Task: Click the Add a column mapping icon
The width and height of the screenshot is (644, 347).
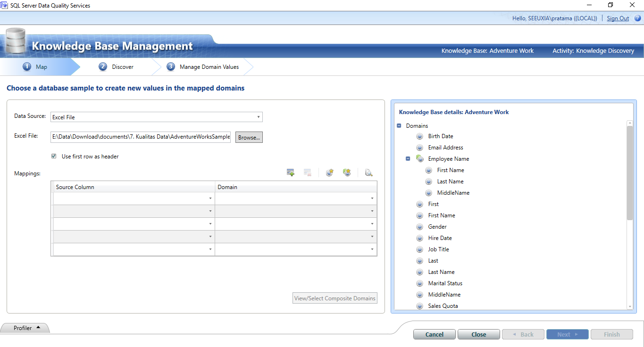Action: coord(291,173)
